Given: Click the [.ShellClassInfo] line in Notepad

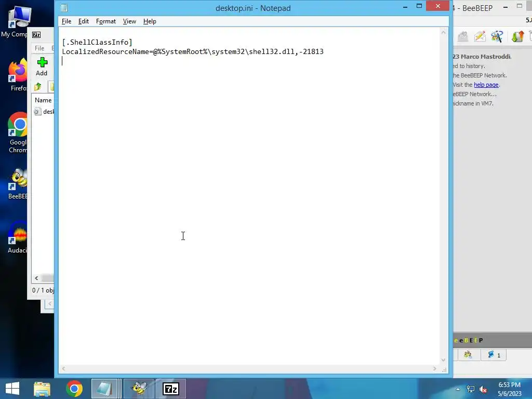Looking at the screenshot, I should coord(97,42).
